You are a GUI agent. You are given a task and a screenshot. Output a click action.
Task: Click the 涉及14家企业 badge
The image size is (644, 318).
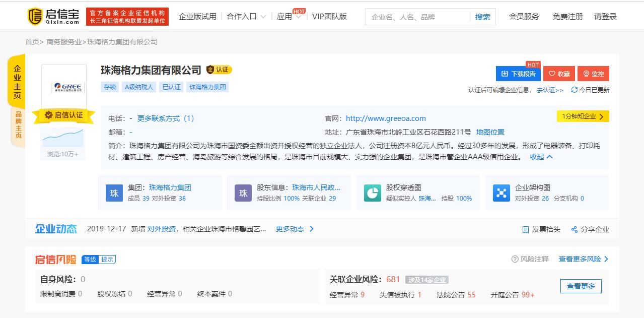[426, 280]
